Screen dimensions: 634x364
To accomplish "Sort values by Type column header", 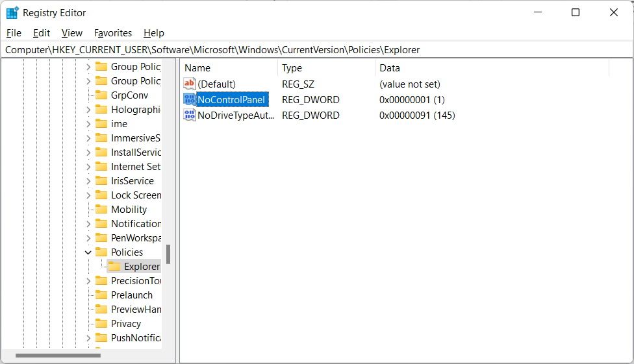I will 326,68.
